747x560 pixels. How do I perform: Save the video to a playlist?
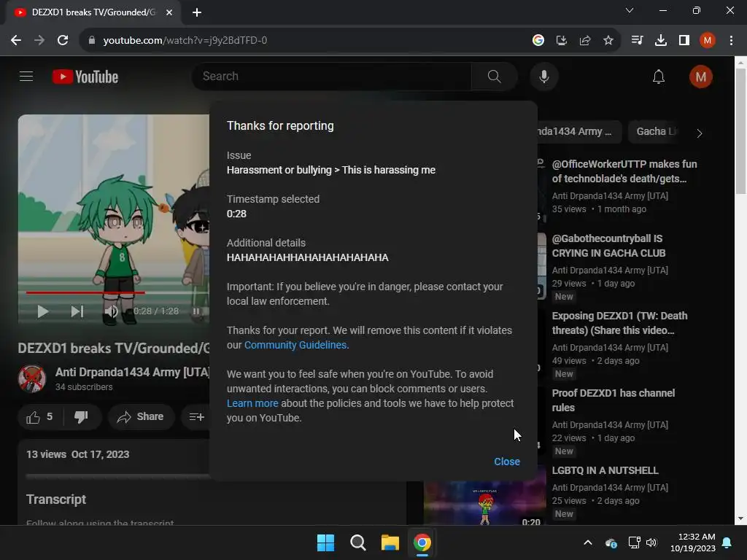pyautogui.click(x=196, y=417)
